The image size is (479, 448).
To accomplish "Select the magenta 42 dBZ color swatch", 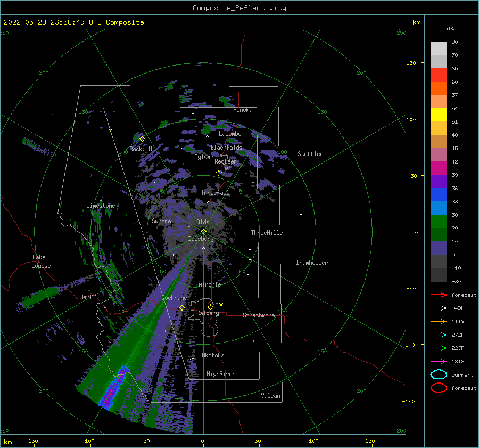I will [439, 168].
